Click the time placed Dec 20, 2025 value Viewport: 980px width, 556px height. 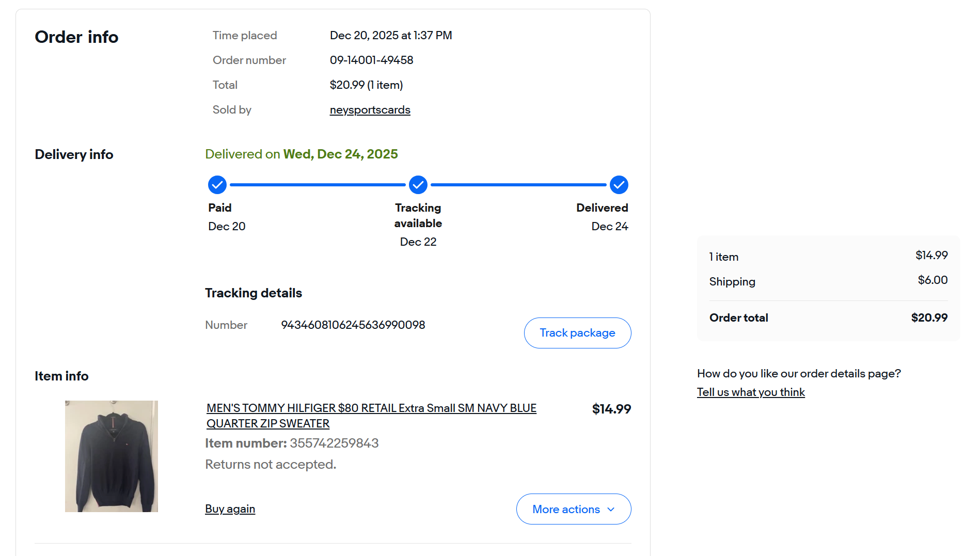click(x=391, y=36)
